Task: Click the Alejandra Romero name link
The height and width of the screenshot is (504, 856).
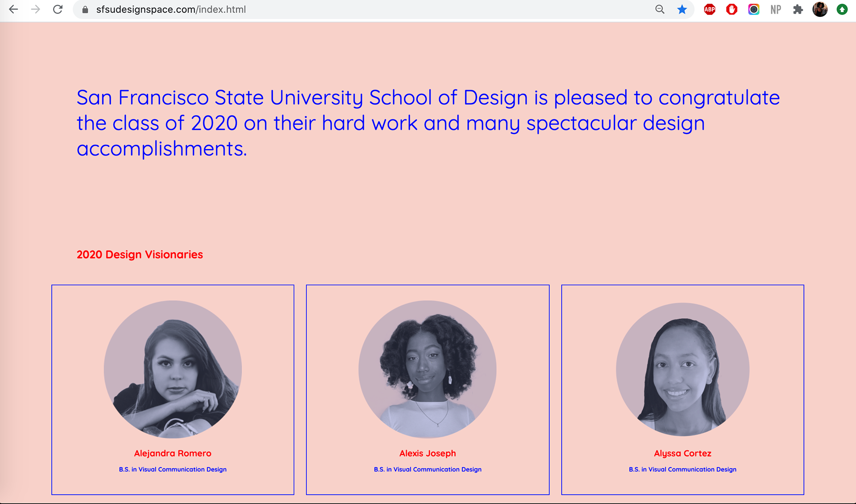Action: [173, 453]
